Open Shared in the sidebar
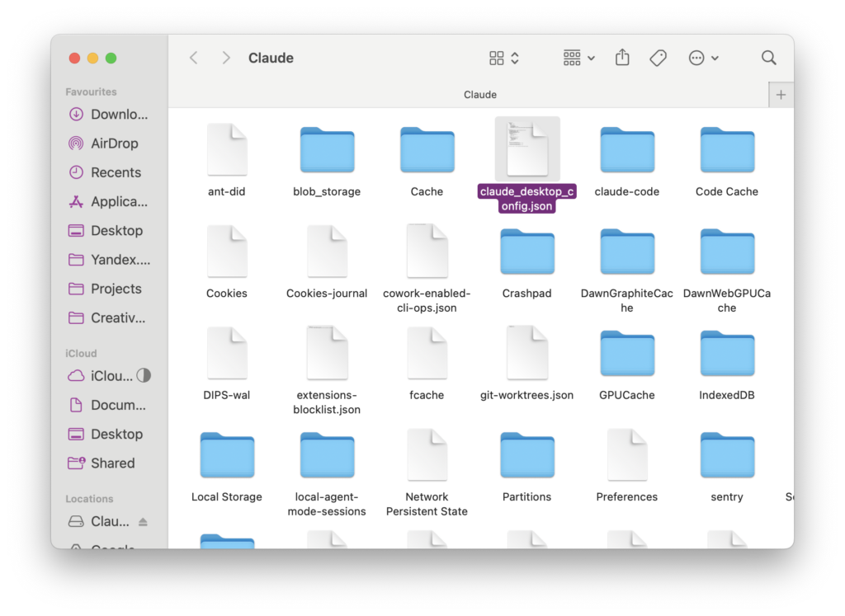845x616 pixels. pyautogui.click(x=108, y=463)
